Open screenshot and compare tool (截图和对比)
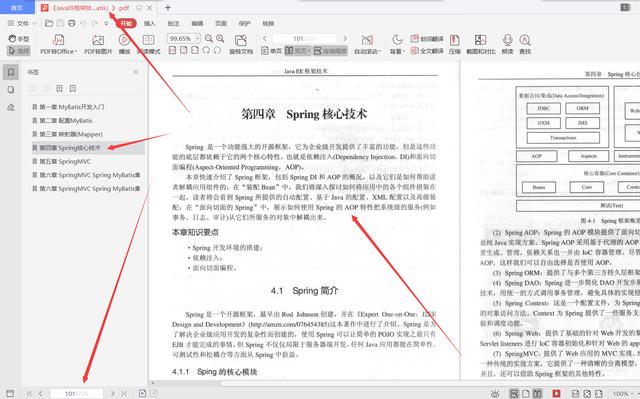640x399 pixels. tap(481, 44)
